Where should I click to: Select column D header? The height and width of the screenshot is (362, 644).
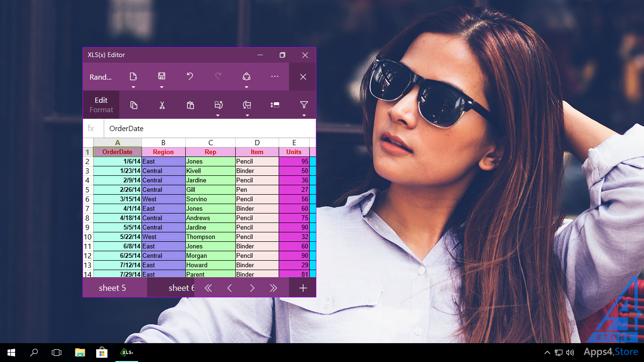pyautogui.click(x=257, y=142)
